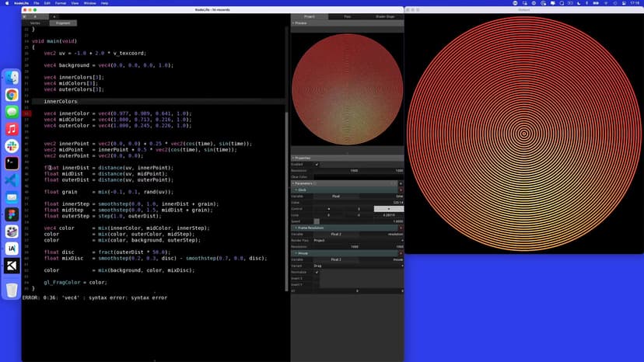Collapse the Preview section
644x362 pixels.
(300, 23)
